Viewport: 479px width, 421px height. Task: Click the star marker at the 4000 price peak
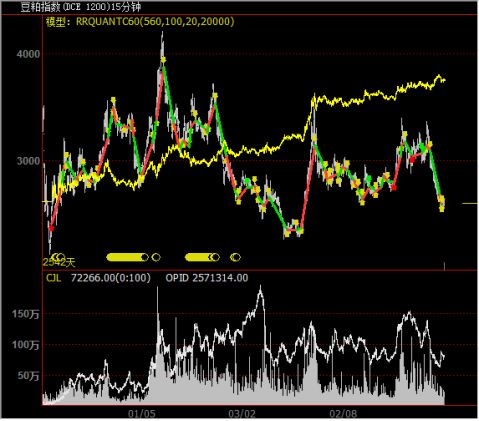(x=163, y=60)
